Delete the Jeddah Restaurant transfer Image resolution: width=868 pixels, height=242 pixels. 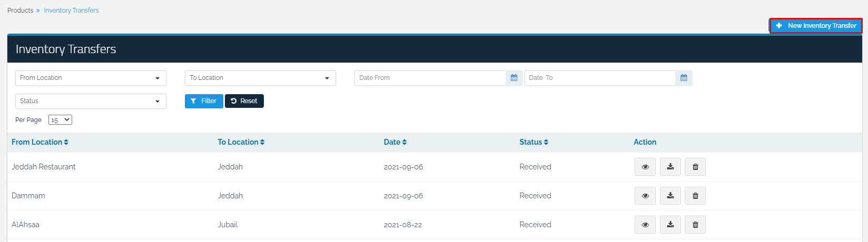click(x=695, y=167)
